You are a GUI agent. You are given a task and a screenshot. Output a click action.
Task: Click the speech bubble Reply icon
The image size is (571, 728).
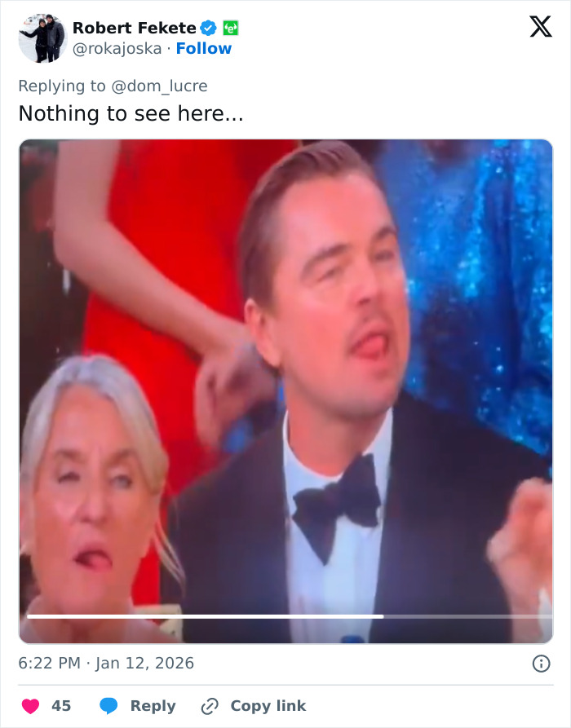(110, 705)
